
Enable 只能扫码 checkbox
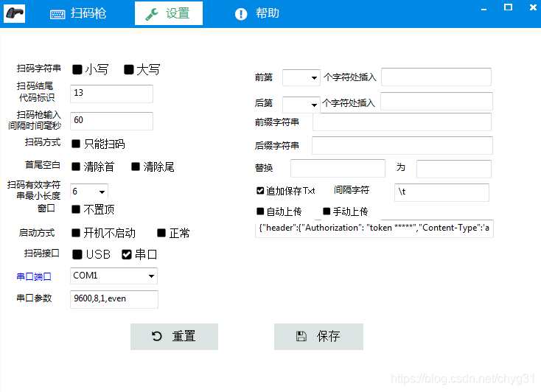click(x=76, y=144)
